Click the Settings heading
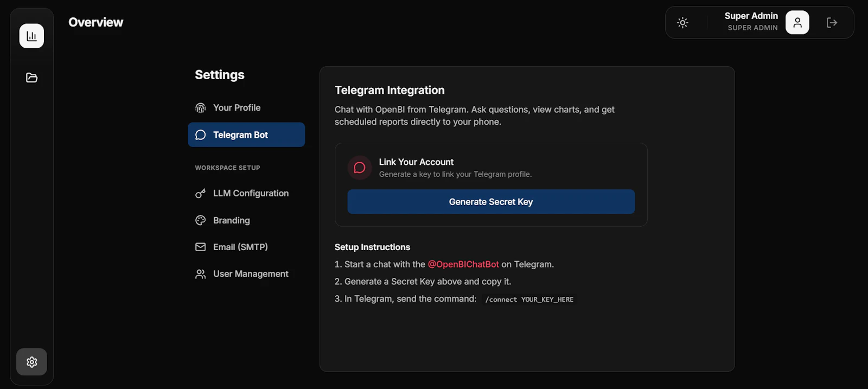The image size is (868, 389). [x=220, y=75]
